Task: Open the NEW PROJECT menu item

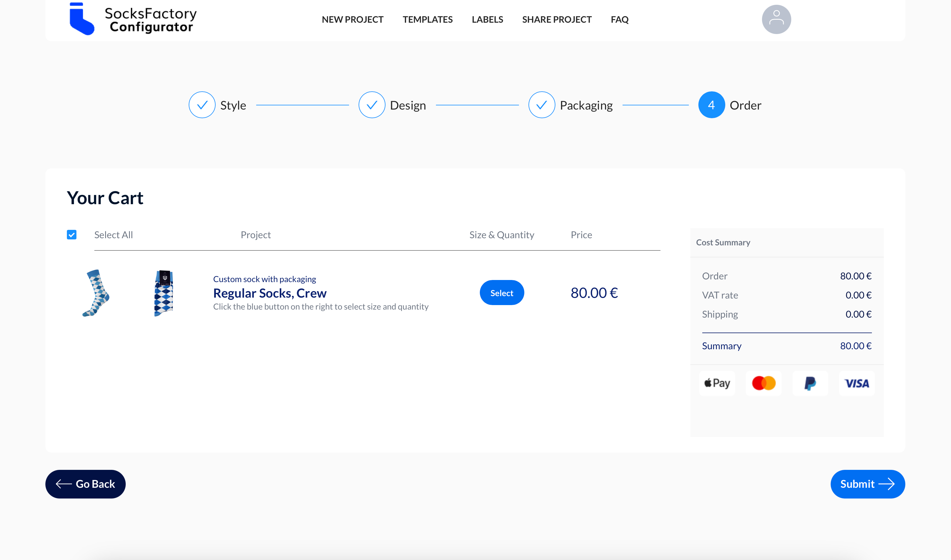Action: (x=352, y=19)
